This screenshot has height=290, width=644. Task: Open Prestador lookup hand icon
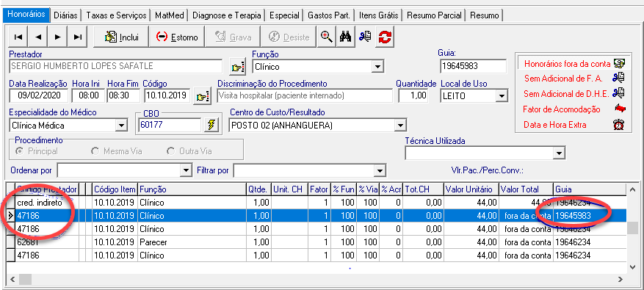pos(238,67)
